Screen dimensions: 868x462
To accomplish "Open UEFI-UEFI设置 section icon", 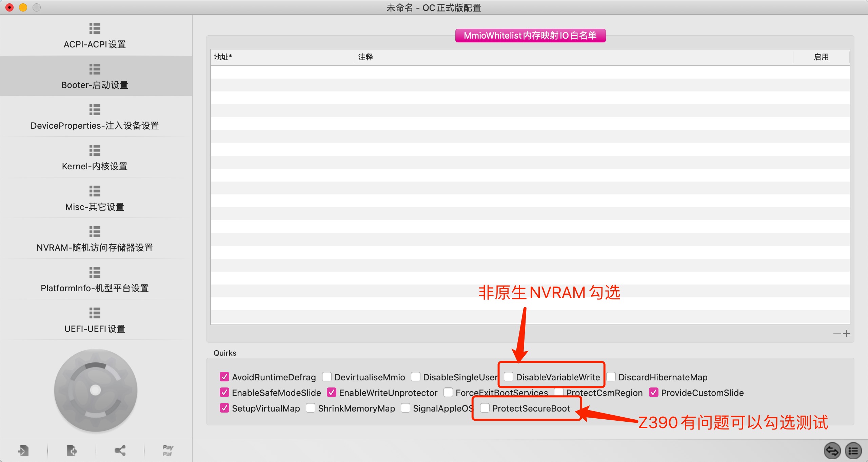I will coord(95,313).
